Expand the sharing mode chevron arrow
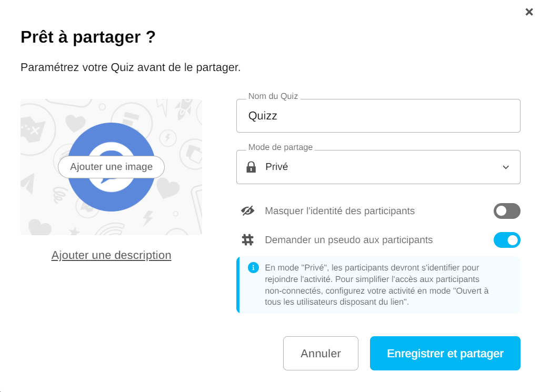 (x=505, y=167)
